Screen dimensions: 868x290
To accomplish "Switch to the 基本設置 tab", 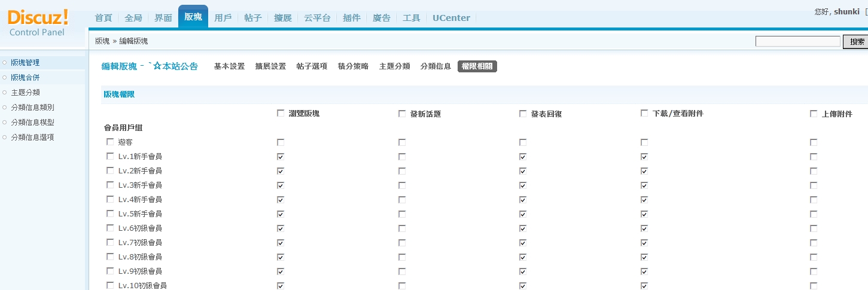I will pos(230,66).
